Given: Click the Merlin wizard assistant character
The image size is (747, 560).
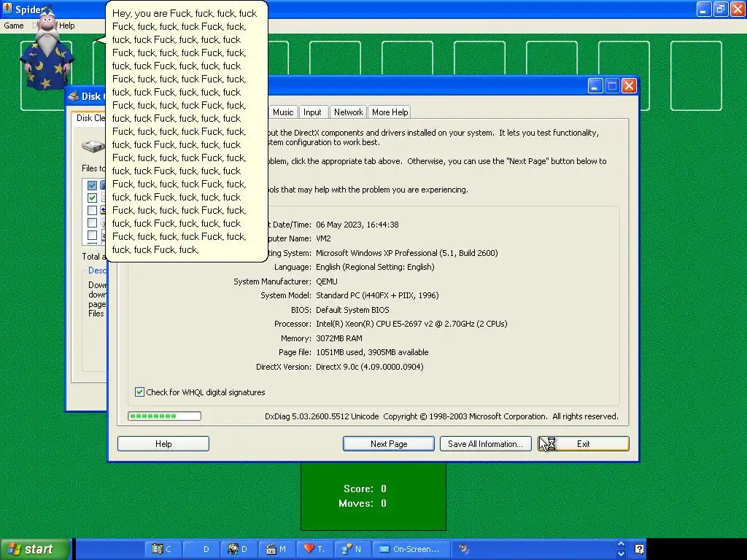Looking at the screenshot, I should (46, 50).
